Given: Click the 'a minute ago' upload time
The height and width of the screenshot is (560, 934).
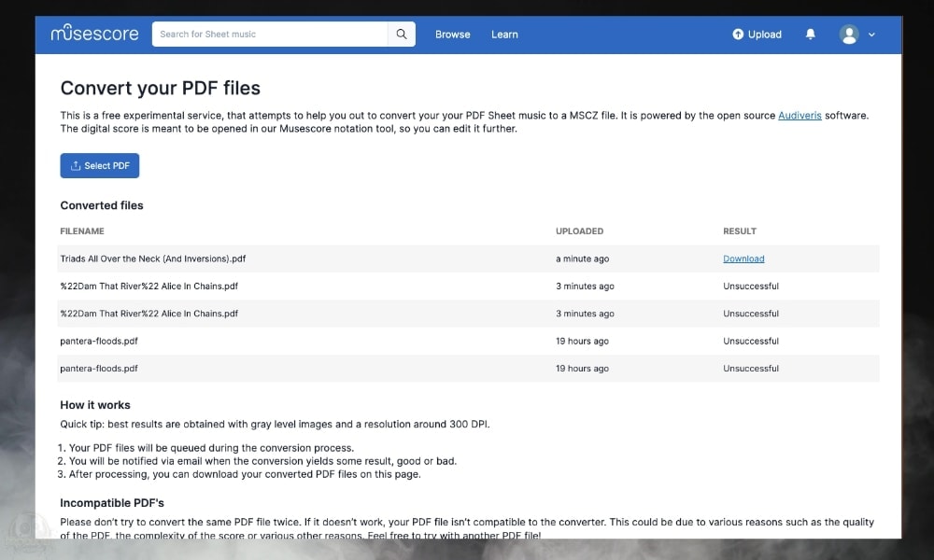Looking at the screenshot, I should pyautogui.click(x=582, y=259).
